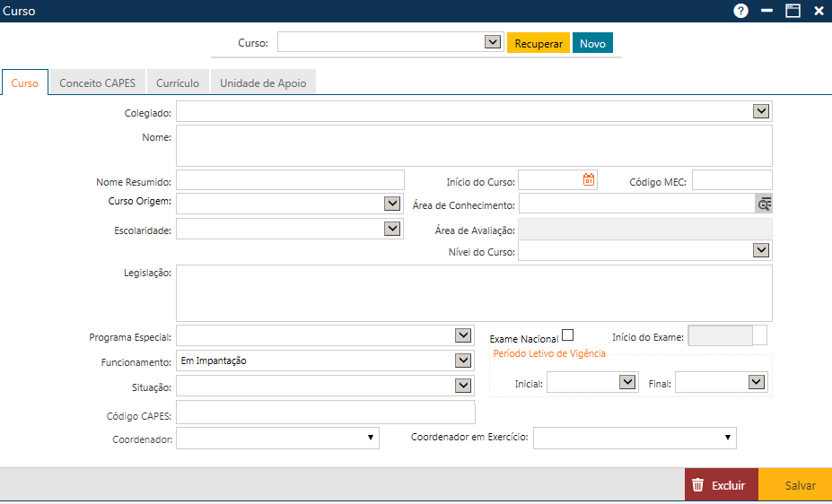Minimize the Curso window
This screenshot has width=832, height=504.
[766, 11]
